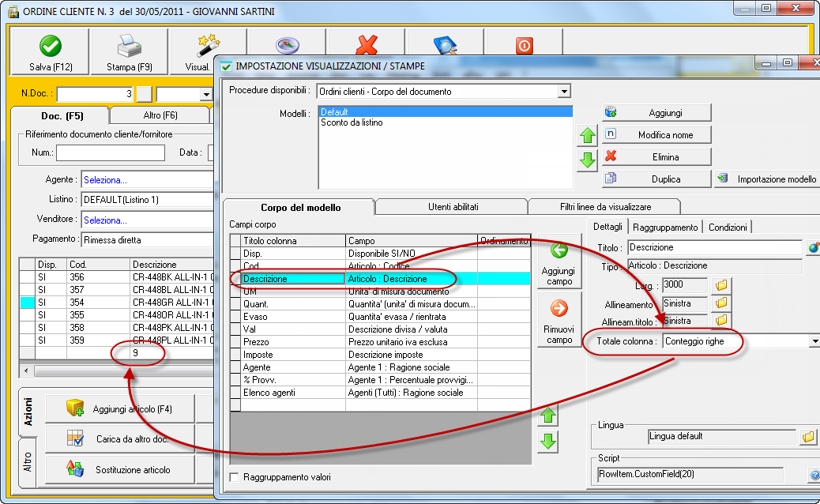Click Sostituzione articolo button

tap(120, 469)
